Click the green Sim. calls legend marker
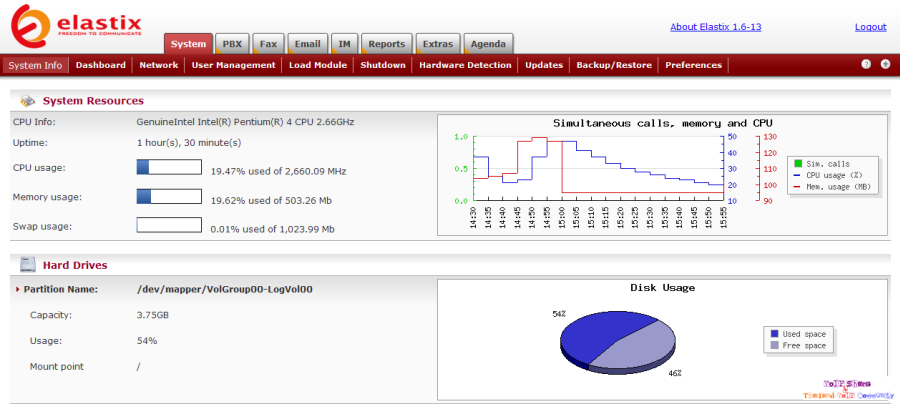Viewport: 900px width, 404px height. tap(797, 163)
